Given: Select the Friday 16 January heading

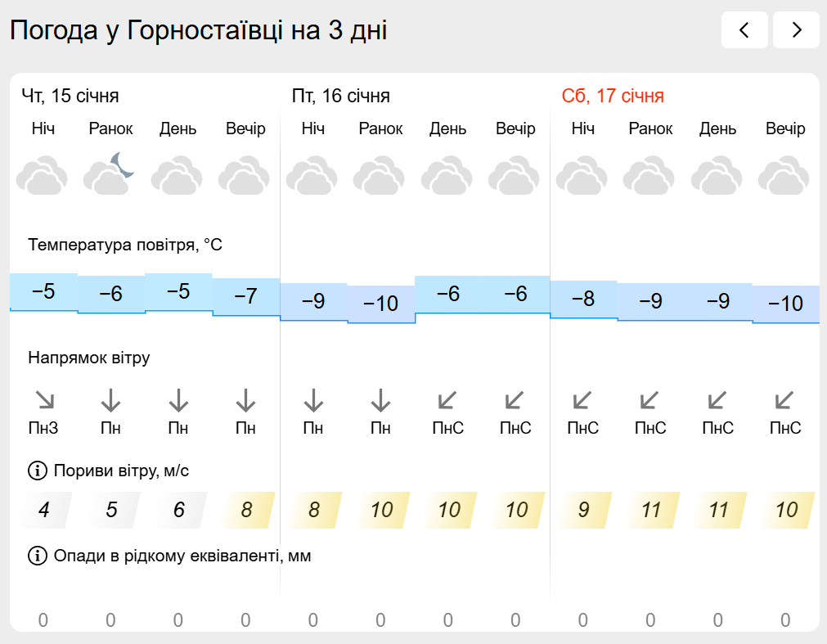Looking at the screenshot, I should click(341, 96).
